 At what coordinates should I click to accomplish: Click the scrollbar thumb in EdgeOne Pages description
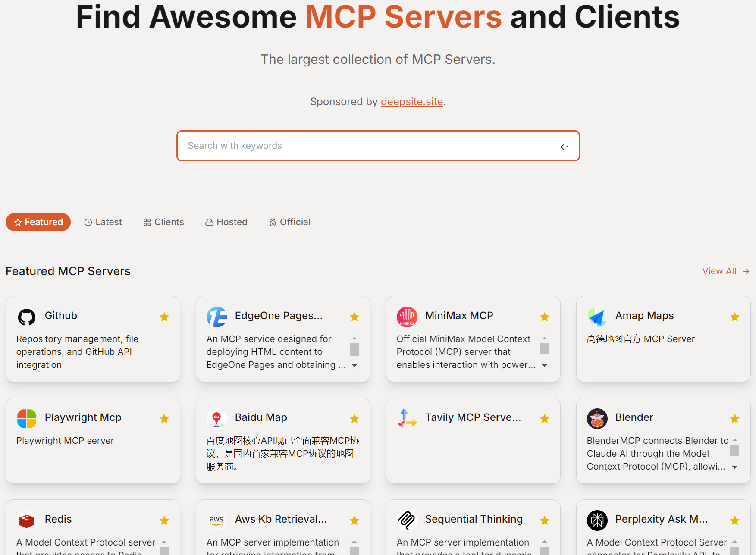[354, 349]
